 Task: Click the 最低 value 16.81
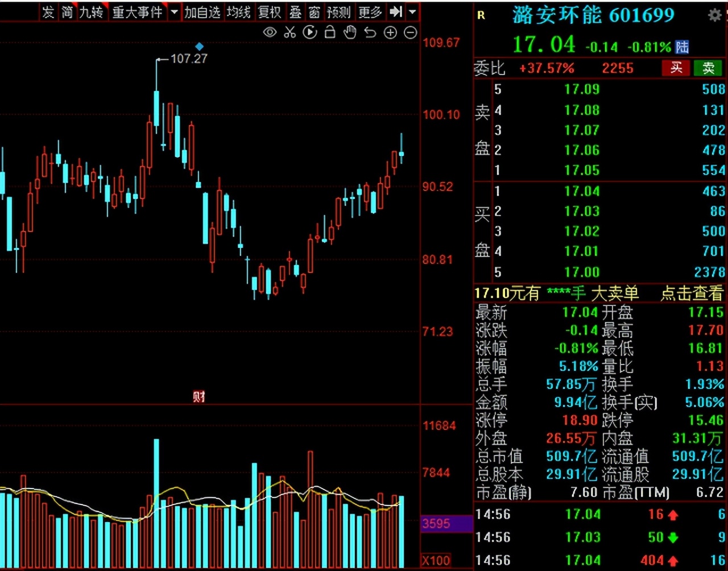(706, 348)
